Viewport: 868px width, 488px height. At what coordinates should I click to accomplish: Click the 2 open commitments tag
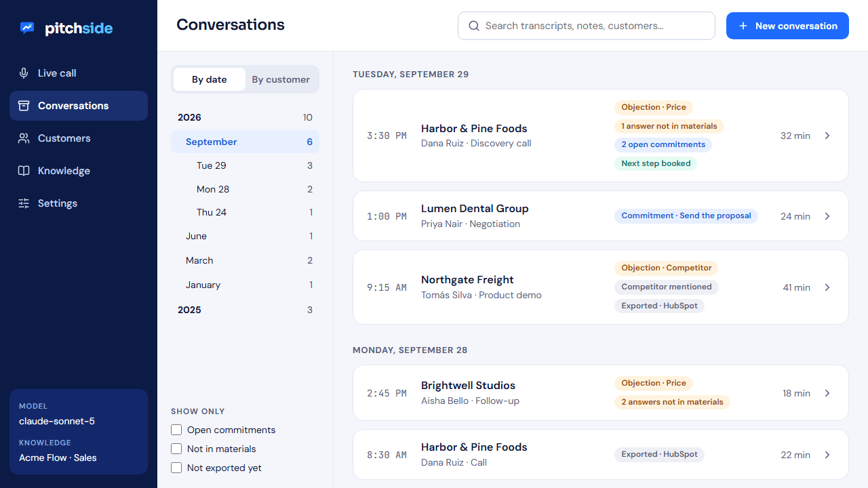coord(663,144)
